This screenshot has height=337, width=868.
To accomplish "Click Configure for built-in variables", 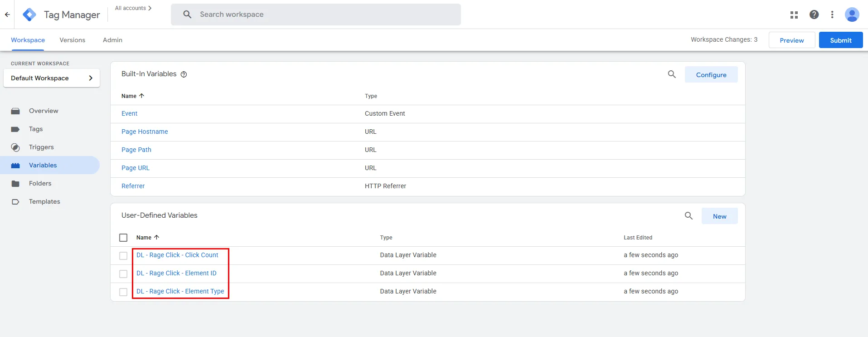I will [x=711, y=75].
